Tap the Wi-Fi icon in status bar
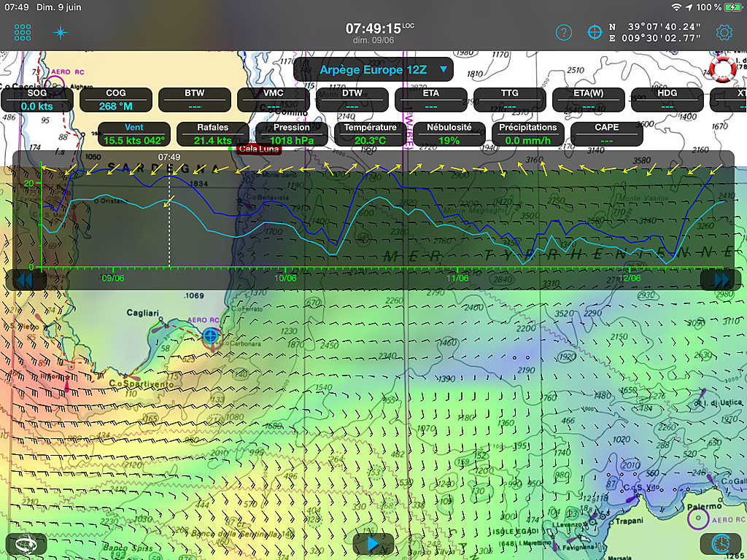The image size is (747, 560). point(676,7)
